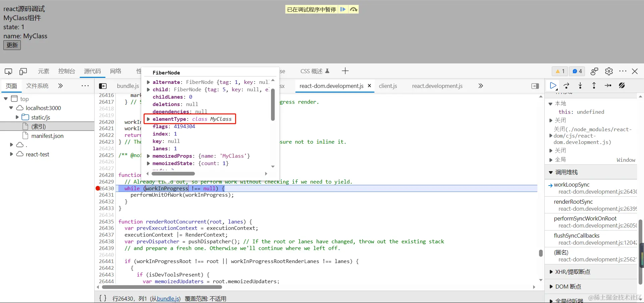Open the 元素 tab
The height and width of the screenshot is (303, 644).
(x=44, y=71)
